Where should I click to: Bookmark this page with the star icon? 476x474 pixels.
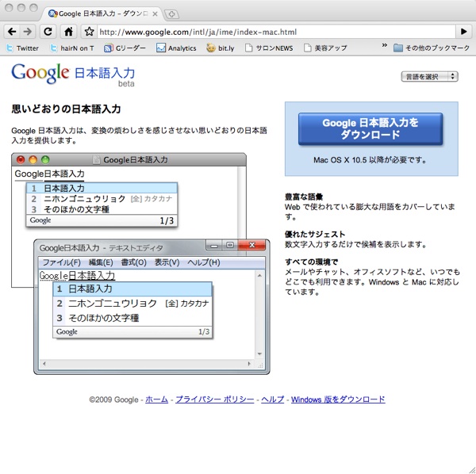89,31
